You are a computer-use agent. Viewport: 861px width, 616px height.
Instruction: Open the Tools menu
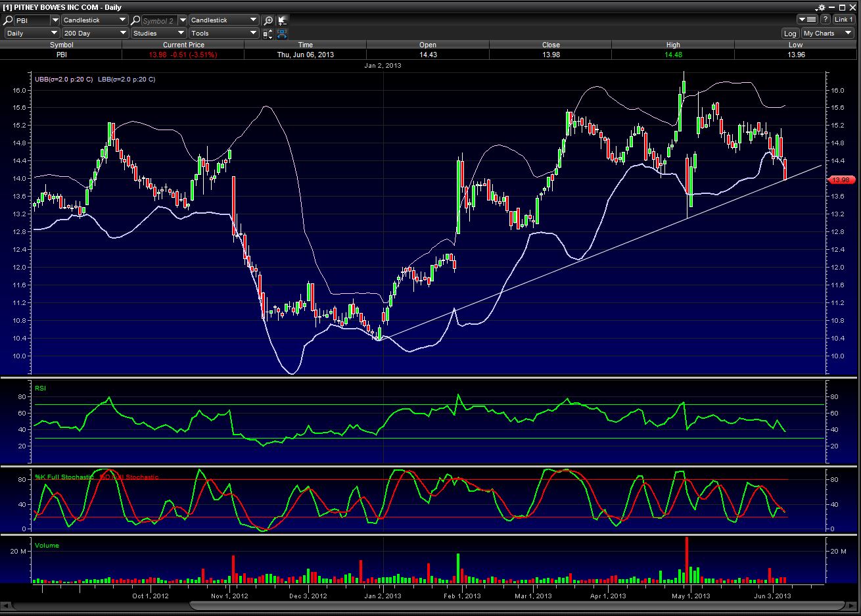click(x=223, y=33)
